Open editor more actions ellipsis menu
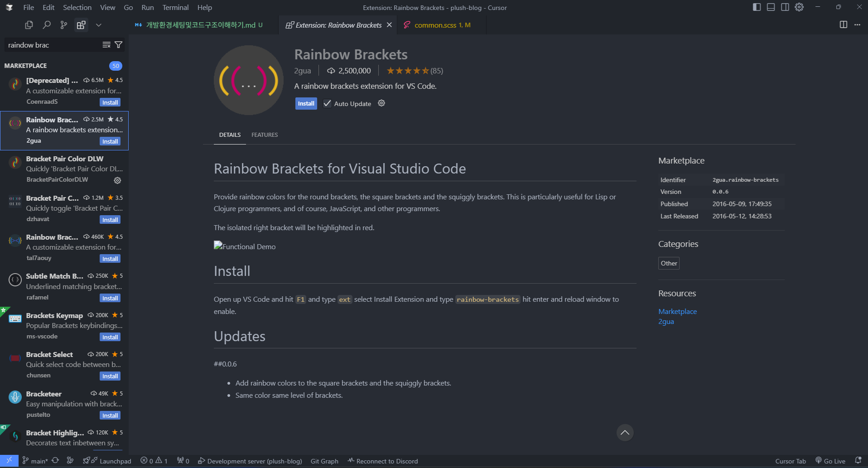This screenshot has height=468, width=868. point(857,25)
